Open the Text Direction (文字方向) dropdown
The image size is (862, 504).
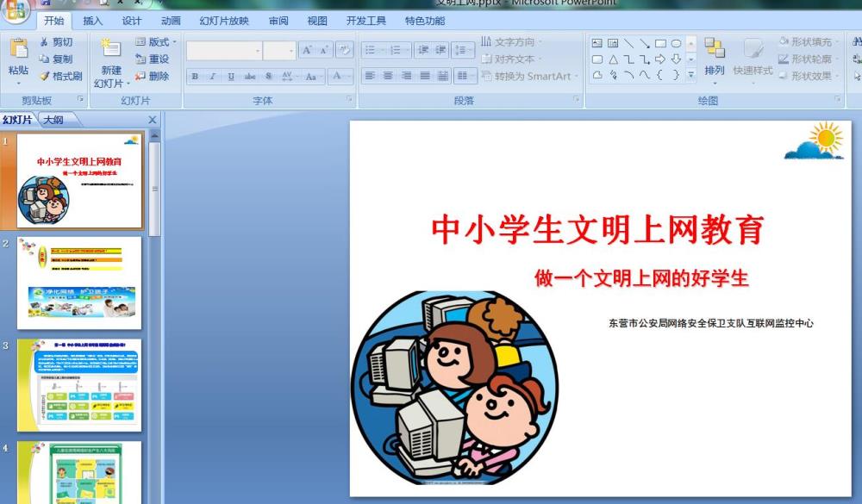coord(510,41)
